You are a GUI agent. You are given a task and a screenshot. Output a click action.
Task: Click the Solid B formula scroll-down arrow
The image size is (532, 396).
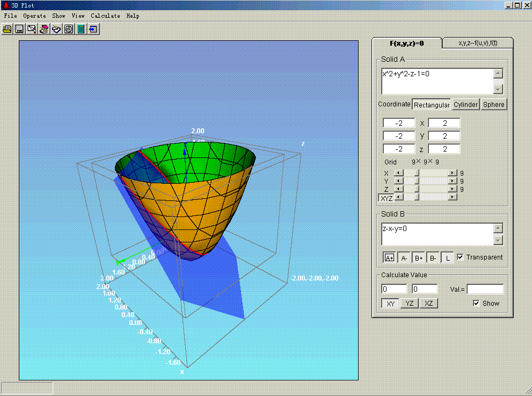point(498,241)
